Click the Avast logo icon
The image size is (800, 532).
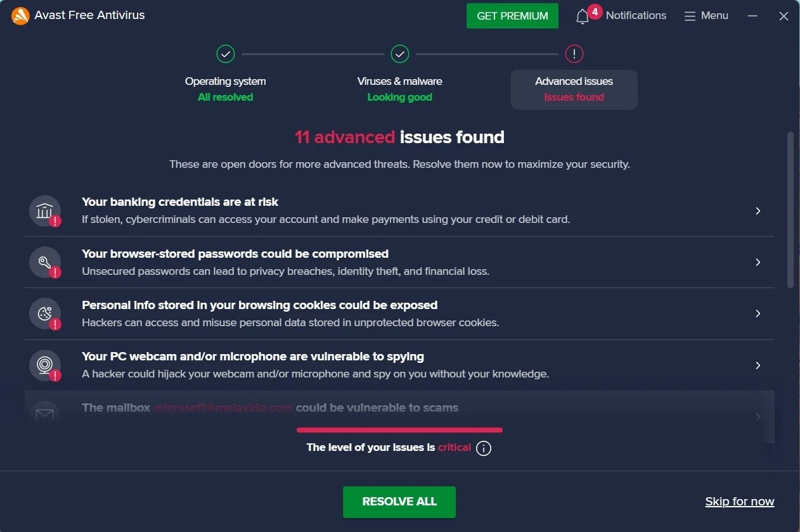tap(20, 15)
